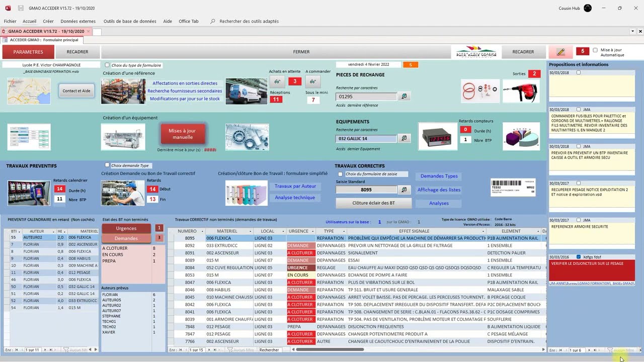Click the gears and bearings image
This screenshot has height=362, width=644.
(x=247, y=136)
